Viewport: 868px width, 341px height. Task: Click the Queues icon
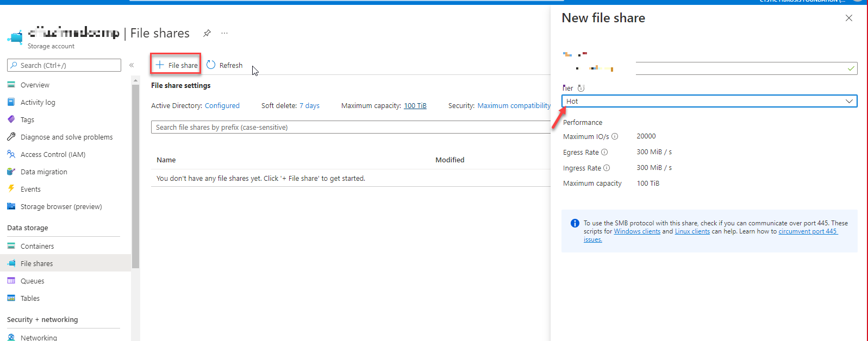tap(11, 281)
